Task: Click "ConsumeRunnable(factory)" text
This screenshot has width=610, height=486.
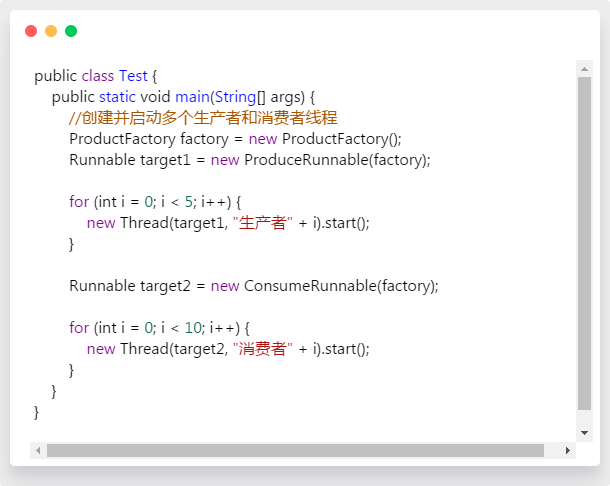Action: 340,286
